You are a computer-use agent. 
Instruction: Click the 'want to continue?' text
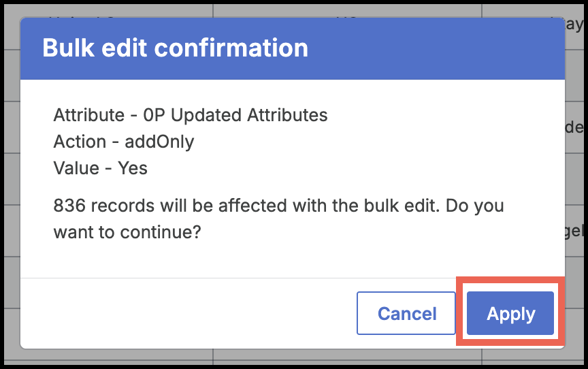(127, 232)
